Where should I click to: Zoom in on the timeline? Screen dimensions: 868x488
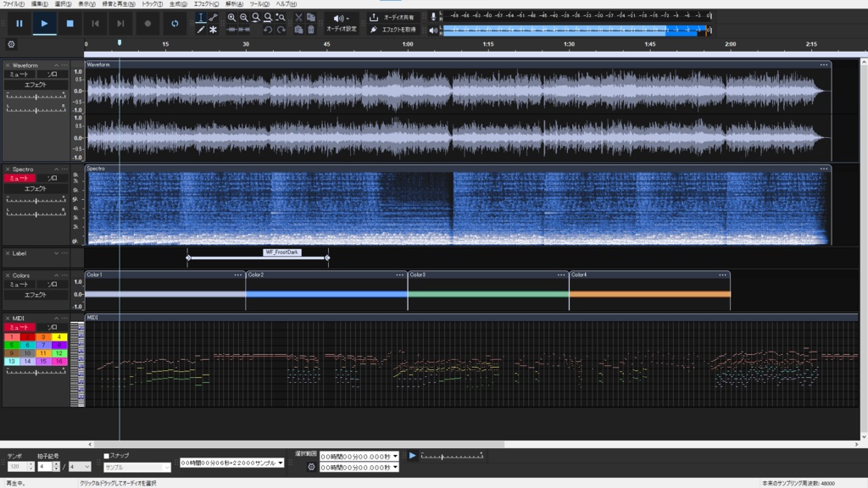232,16
